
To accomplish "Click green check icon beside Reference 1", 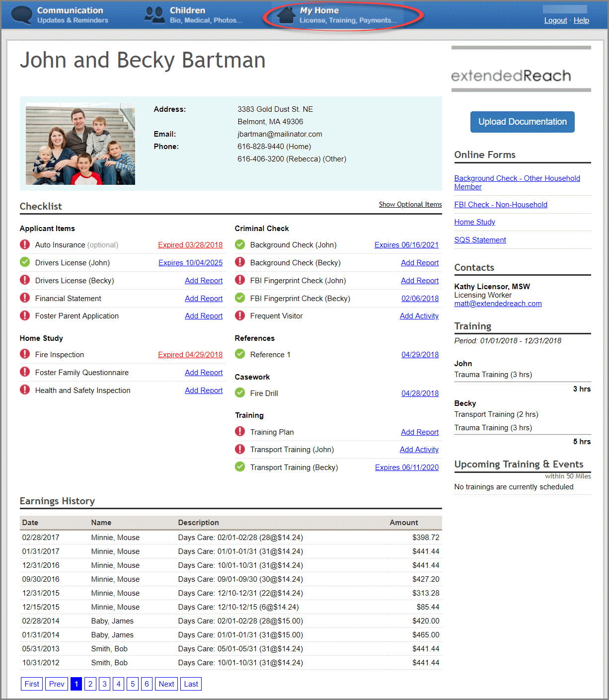I will 240,354.
